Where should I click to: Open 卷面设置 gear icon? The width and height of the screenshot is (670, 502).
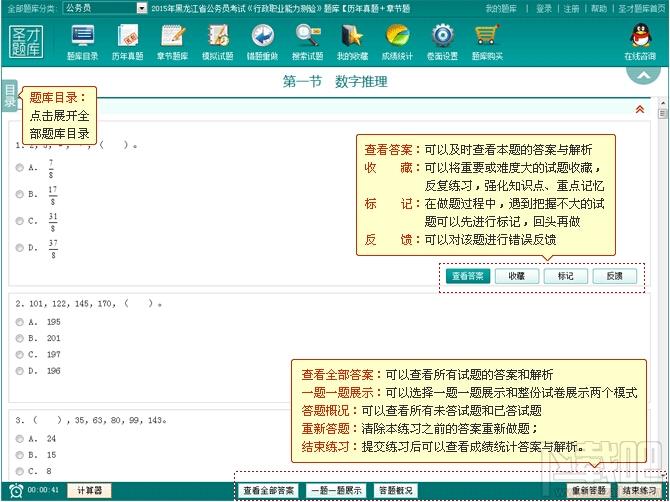point(442,42)
